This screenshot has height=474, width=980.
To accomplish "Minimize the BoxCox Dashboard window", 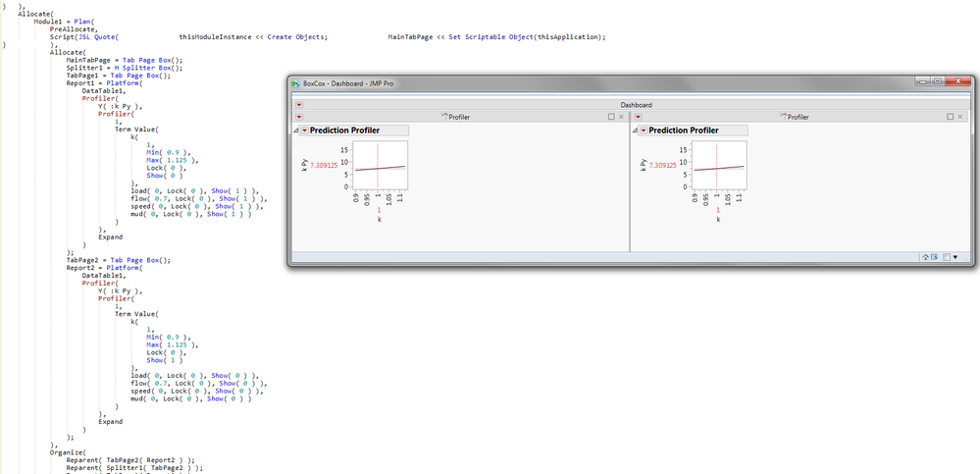I will [x=922, y=81].
